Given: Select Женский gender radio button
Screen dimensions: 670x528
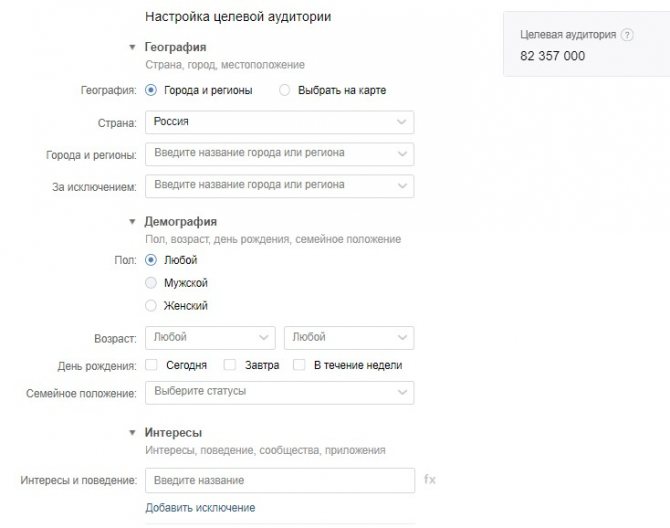Looking at the screenshot, I should coord(151,306).
